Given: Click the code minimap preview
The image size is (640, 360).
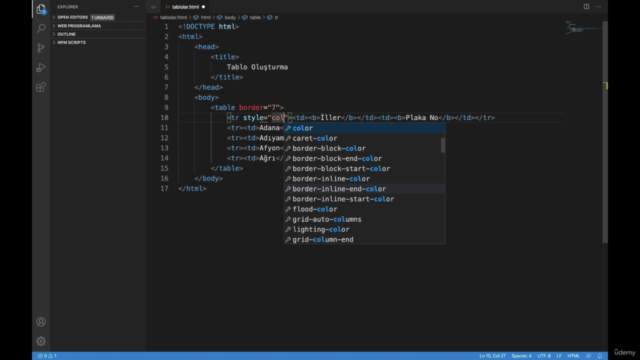Looking at the screenshot, I should tap(583, 28).
